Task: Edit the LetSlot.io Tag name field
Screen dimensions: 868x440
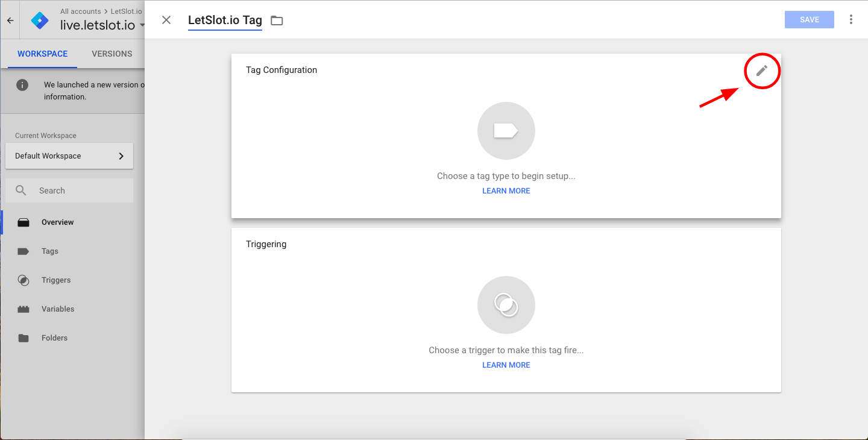Action: (225, 20)
